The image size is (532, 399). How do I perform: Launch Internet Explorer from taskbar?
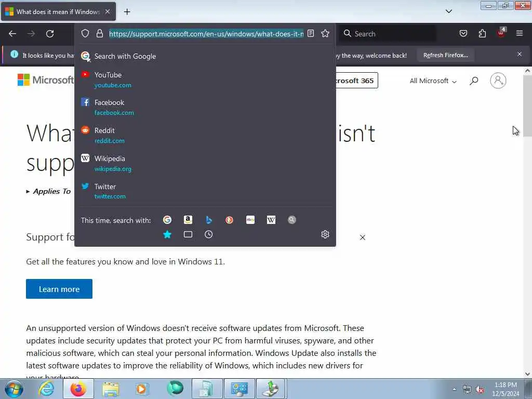[46, 389]
